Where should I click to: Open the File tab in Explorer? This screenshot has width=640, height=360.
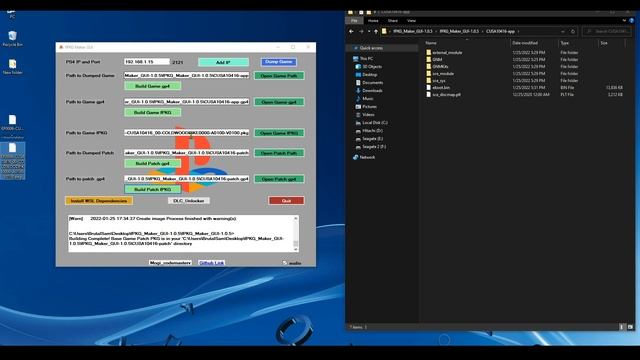(354, 20)
